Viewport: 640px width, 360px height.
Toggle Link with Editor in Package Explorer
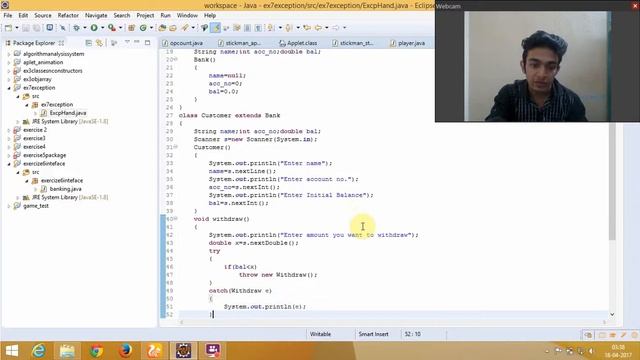point(99,42)
